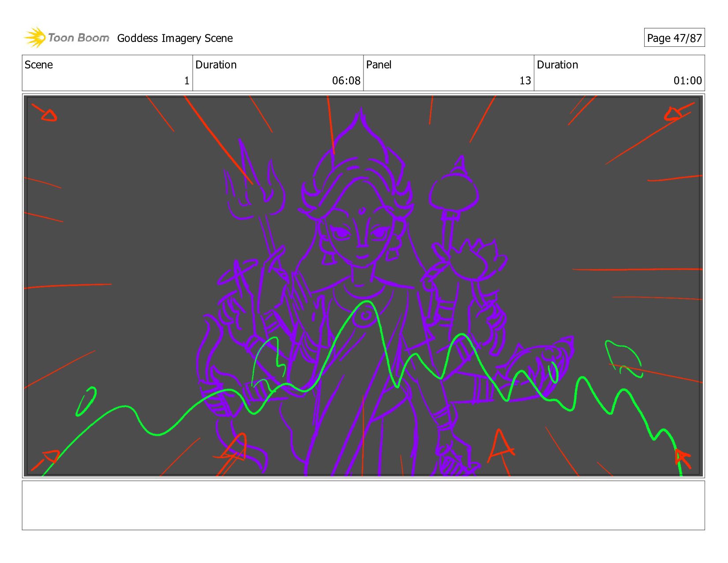Viewport: 728px width, 563px height.
Task: Select scene number 1 value
Action: [187, 81]
